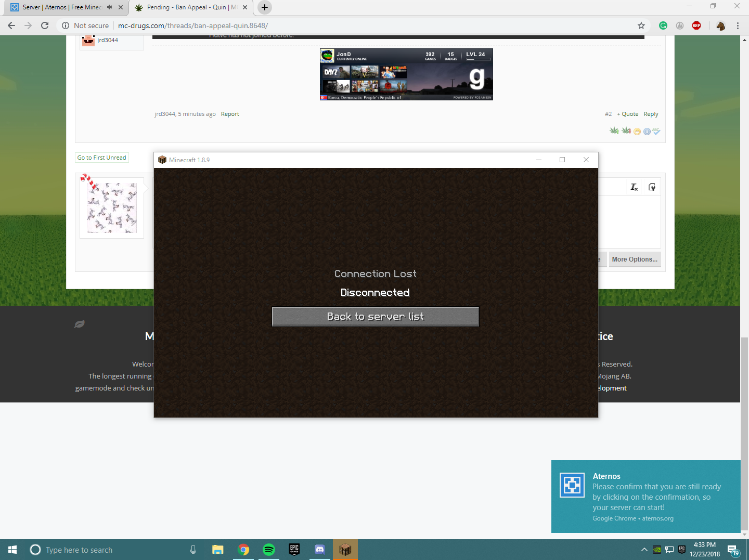
Task: Open the Grammarly extension
Action: [663, 25]
